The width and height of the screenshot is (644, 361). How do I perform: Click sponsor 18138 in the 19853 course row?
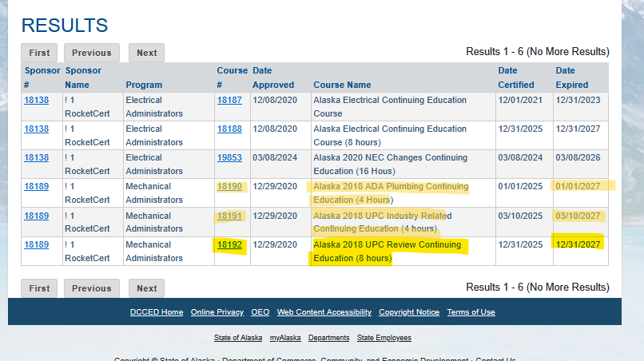tap(36, 158)
